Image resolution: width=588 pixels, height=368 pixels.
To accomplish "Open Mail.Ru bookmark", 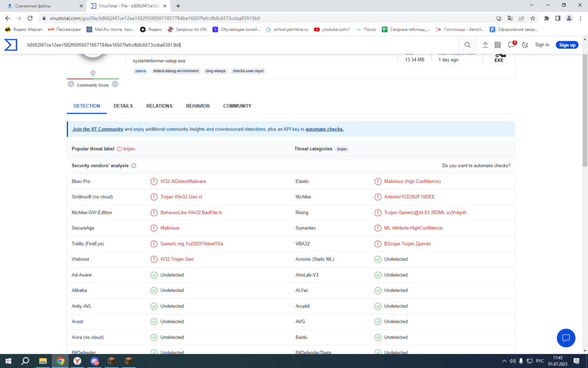I will 111,29.
